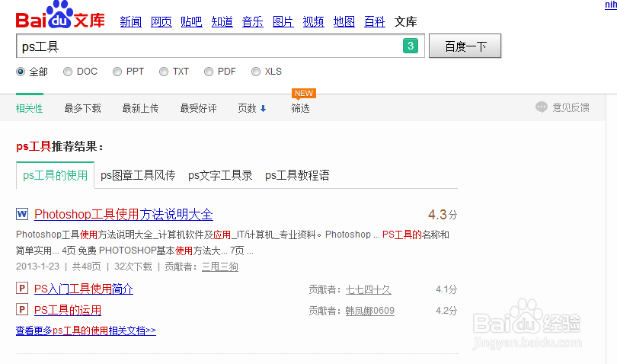Click the 2013-1-23 upload date text
617x364 pixels.
[38, 267]
